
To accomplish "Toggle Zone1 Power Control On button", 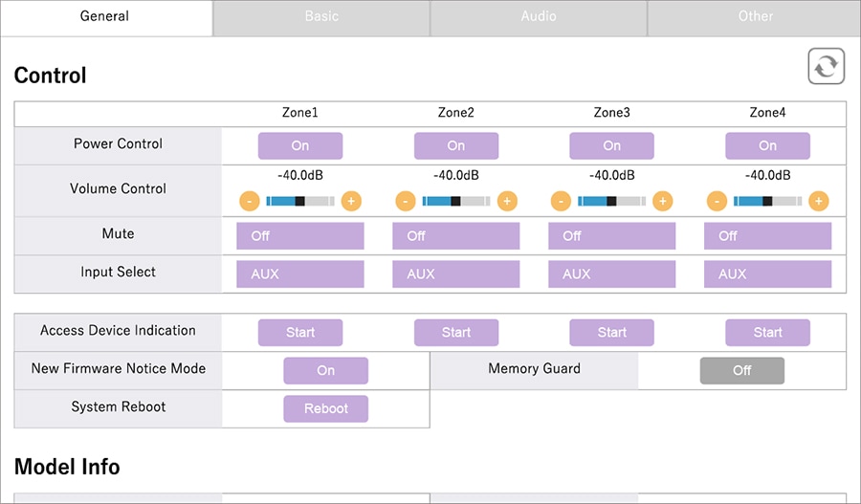I will pyautogui.click(x=300, y=145).
